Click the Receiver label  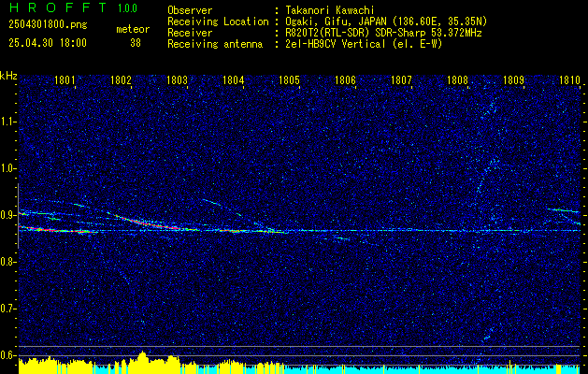coord(190,33)
